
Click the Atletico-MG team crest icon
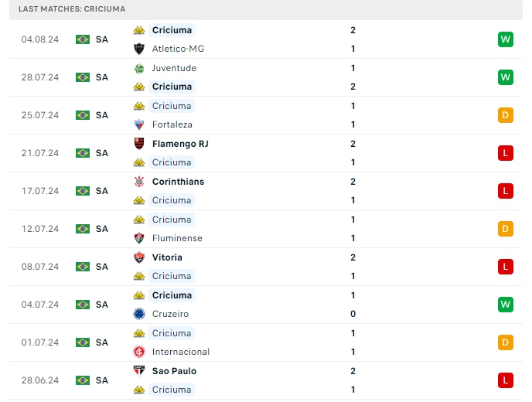[x=139, y=49]
